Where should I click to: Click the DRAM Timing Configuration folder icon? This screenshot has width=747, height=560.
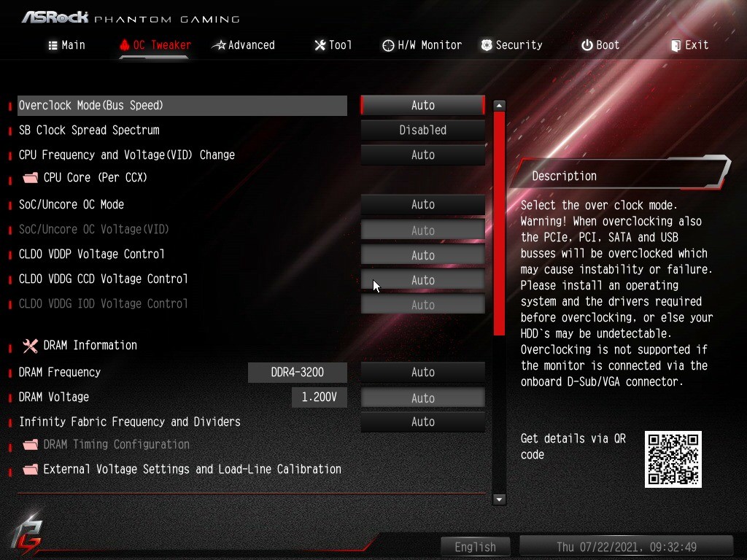(30, 445)
